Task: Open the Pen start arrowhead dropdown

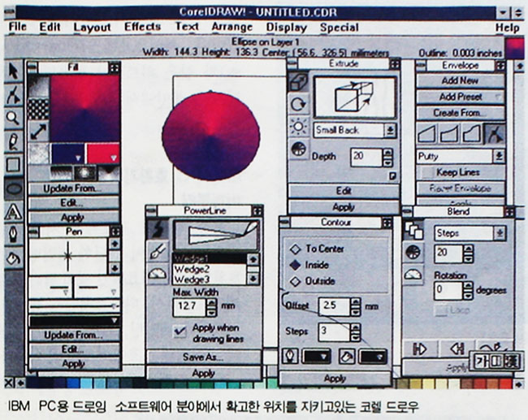Action: tap(51, 287)
